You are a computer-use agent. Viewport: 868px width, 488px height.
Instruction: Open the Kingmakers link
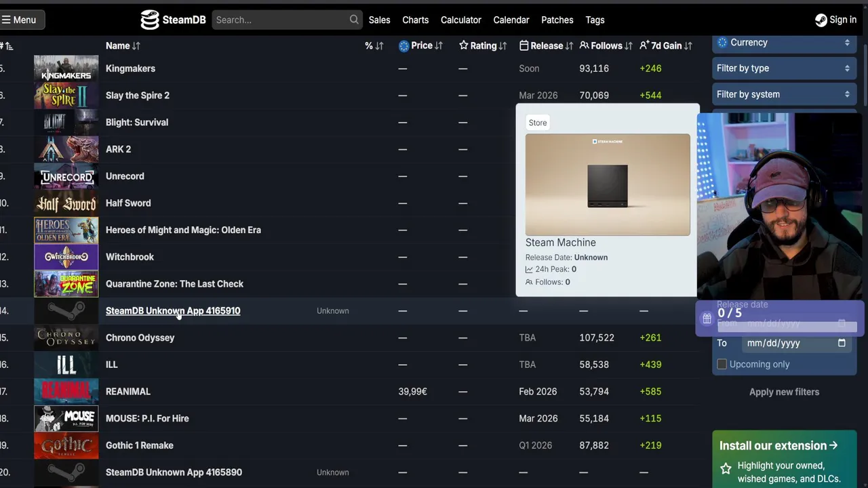click(130, 68)
